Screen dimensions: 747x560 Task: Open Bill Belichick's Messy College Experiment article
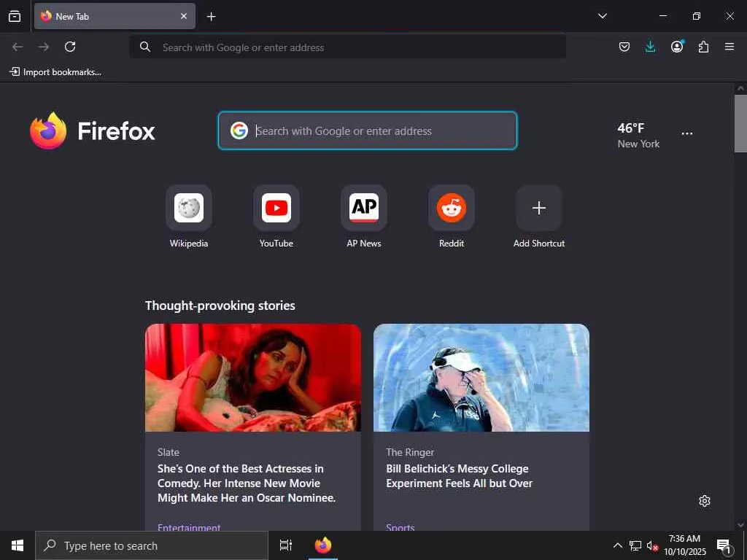coord(460,475)
